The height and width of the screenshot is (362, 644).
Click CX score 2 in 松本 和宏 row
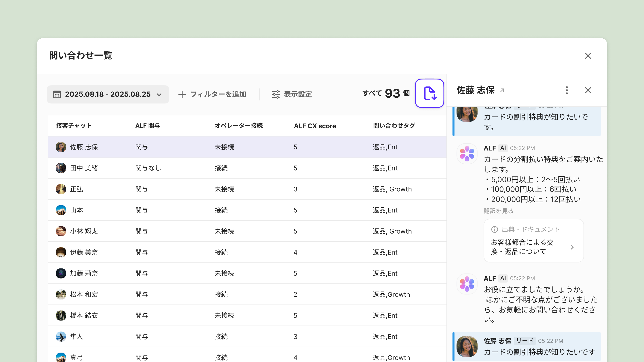click(295, 294)
